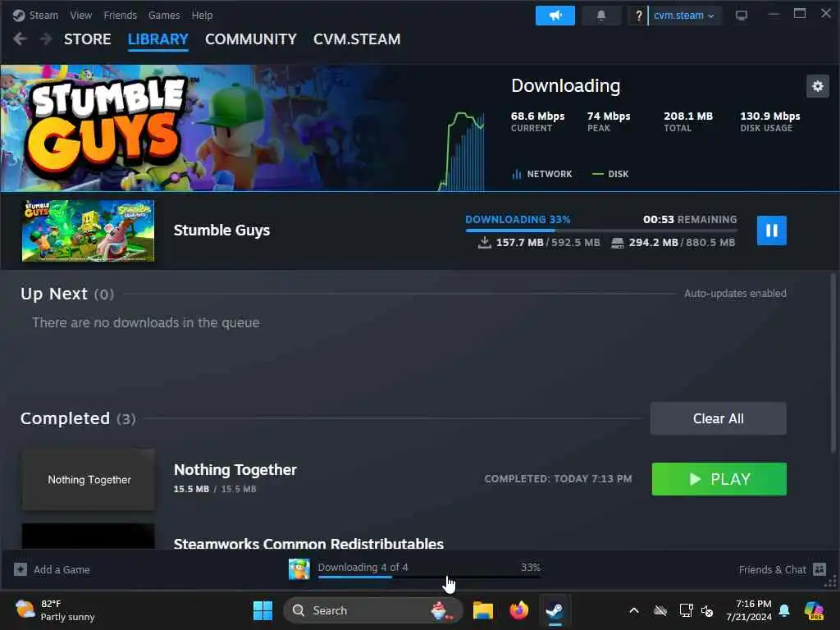Screen dimensions: 840x630
Task: Click the Stumble Guys download progress bar
Action: [x=601, y=231]
